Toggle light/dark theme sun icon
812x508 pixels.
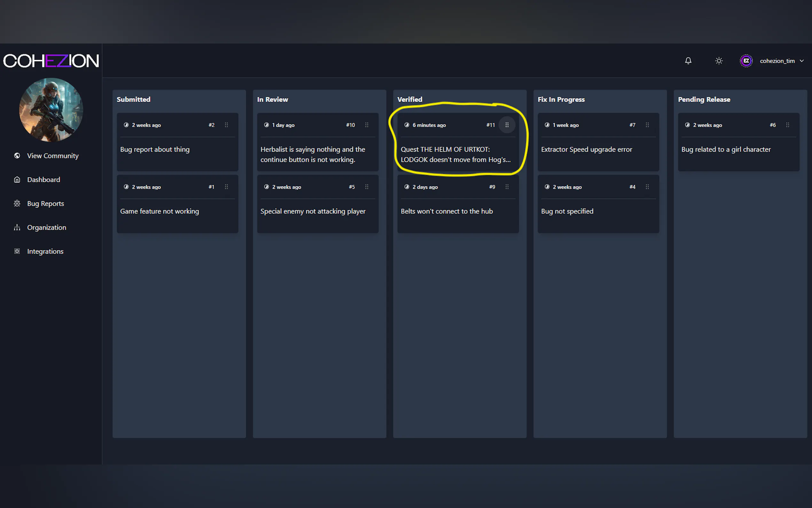click(x=719, y=61)
